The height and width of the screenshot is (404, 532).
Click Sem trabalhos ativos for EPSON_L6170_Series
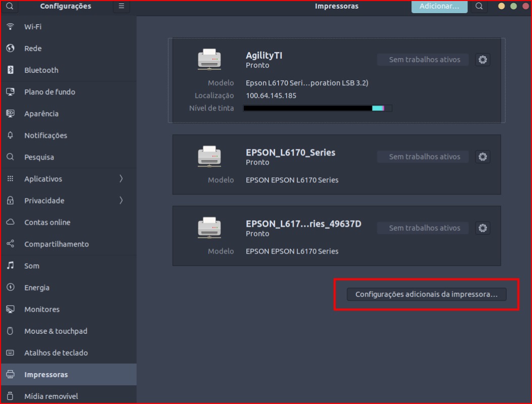click(x=424, y=157)
